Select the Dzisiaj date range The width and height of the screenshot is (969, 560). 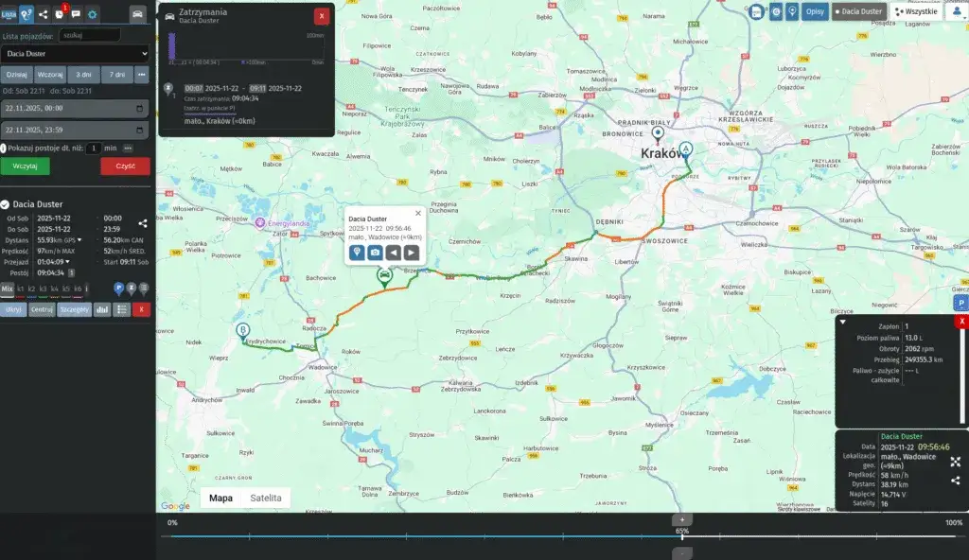click(17, 75)
